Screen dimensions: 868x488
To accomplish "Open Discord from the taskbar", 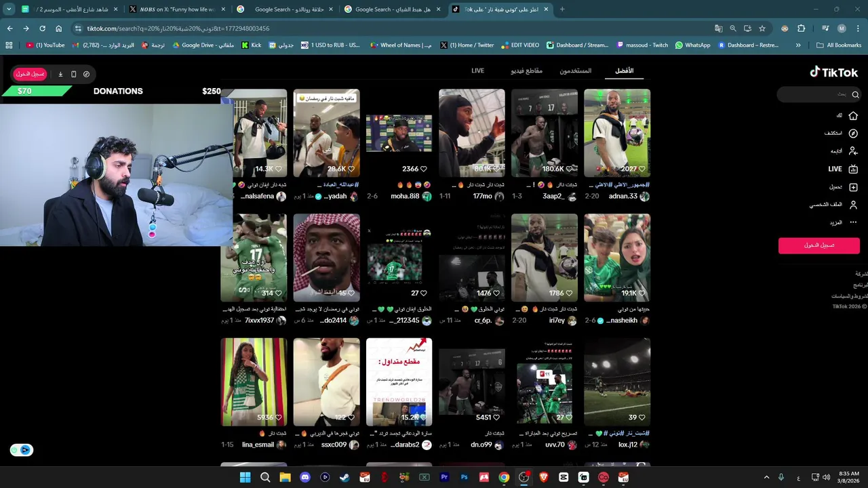I will [305, 477].
